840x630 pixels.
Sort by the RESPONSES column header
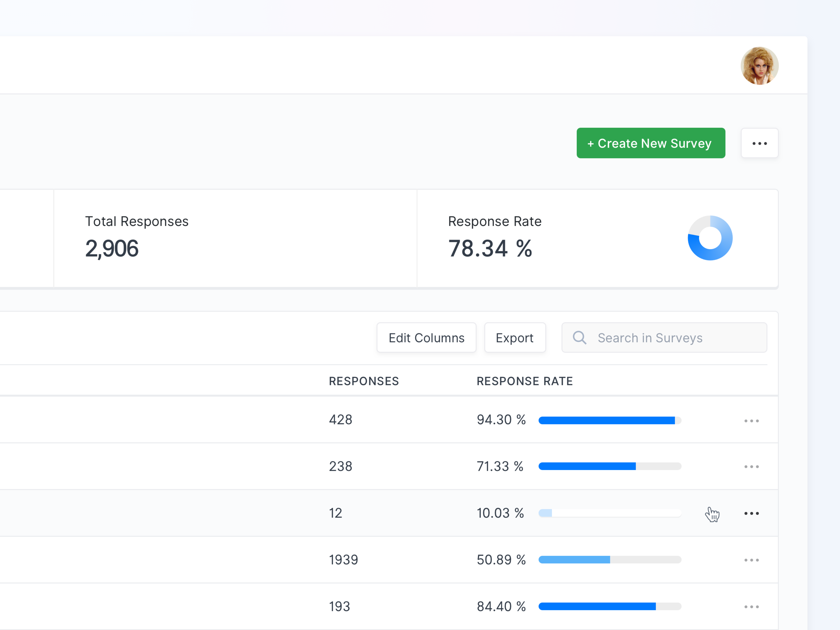(363, 381)
